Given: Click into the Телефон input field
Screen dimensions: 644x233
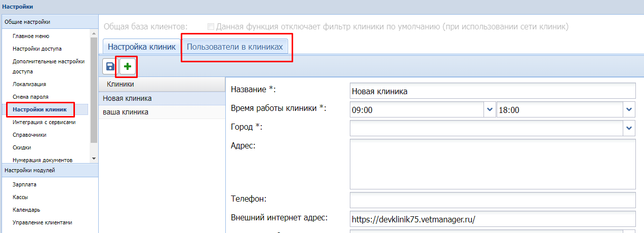Looking at the screenshot, I should [x=492, y=200].
